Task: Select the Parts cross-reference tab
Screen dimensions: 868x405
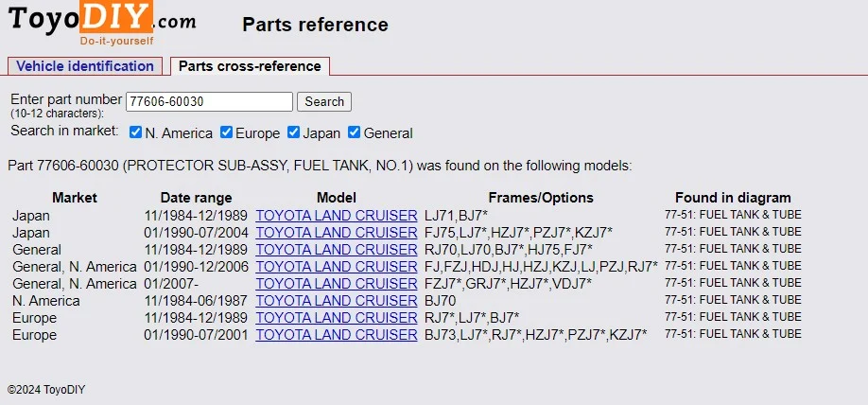Action: tap(251, 66)
